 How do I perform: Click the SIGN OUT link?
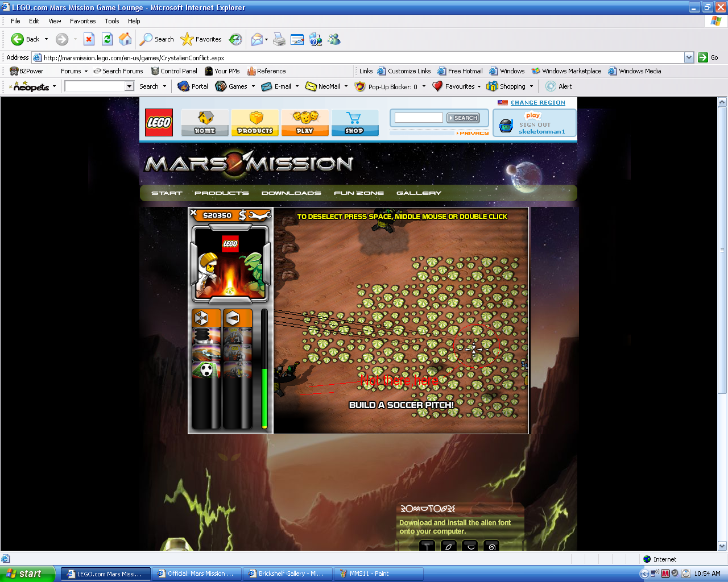[x=535, y=124]
